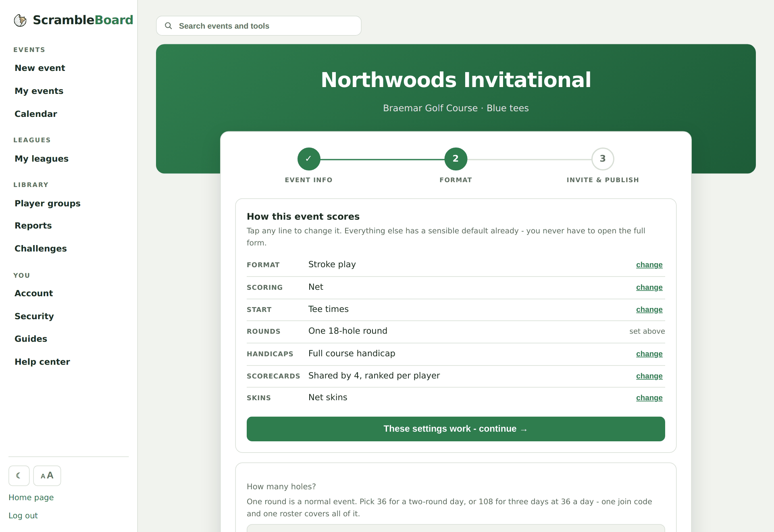This screenshot has width=774, height=532.
Task: Click 'Shared by 4, ranked per player' text
Action: coord(374,376)
